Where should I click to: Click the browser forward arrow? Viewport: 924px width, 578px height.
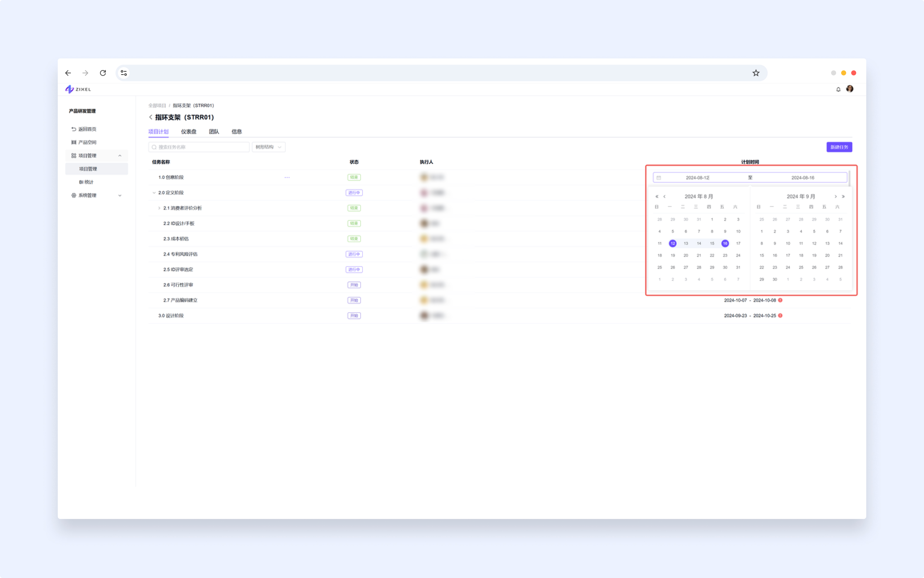coord(85,73)
